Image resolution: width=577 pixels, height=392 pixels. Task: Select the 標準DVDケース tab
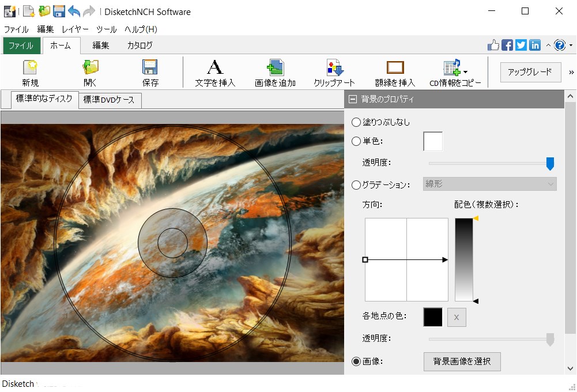pyautogui.click(x=110, y=100)
